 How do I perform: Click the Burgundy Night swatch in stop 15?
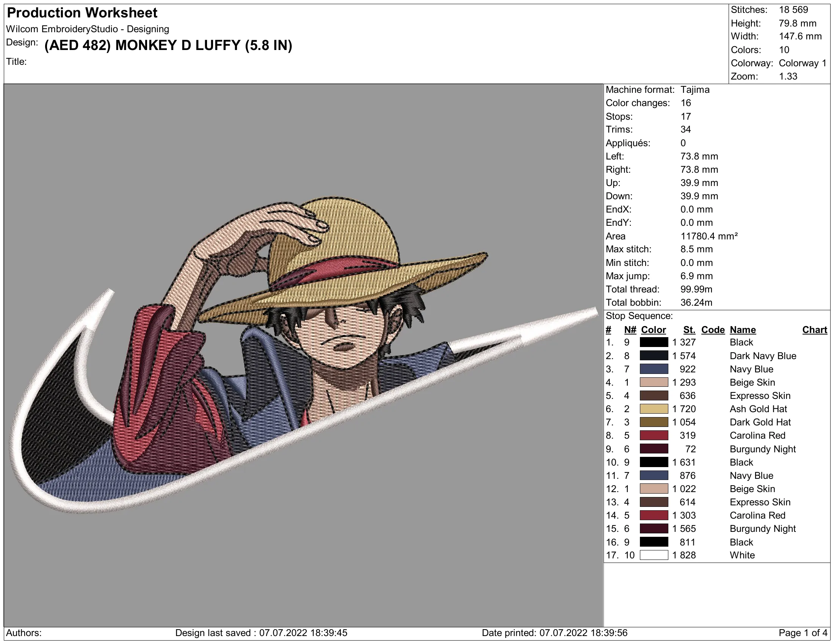pos(654,529)
